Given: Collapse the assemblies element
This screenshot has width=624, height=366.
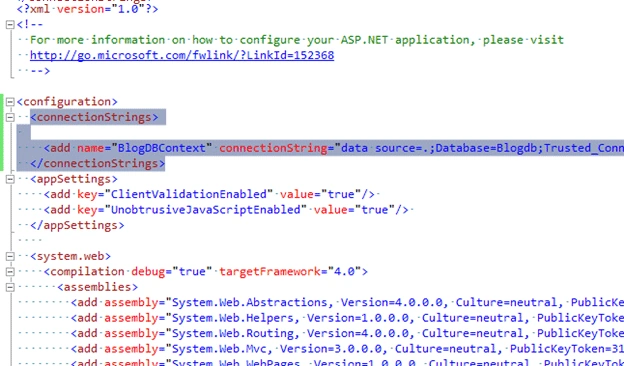Looking at the screenshot, I should coord(10,287).
